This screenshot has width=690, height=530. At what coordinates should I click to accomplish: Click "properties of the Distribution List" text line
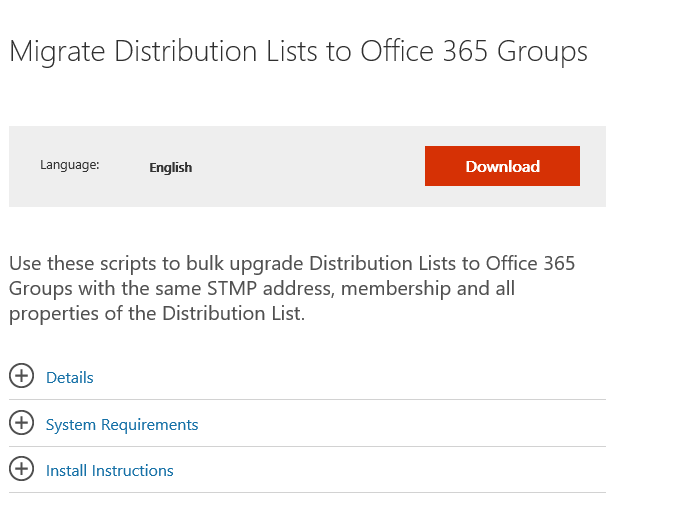click(156, 313)
